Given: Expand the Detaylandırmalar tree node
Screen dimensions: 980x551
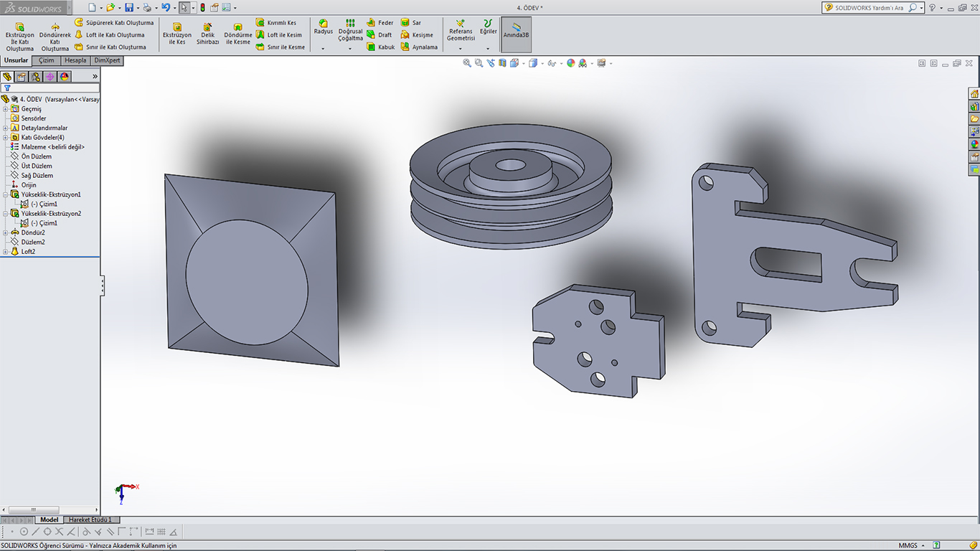Looking at the screenshot, I should coord(6,128).
